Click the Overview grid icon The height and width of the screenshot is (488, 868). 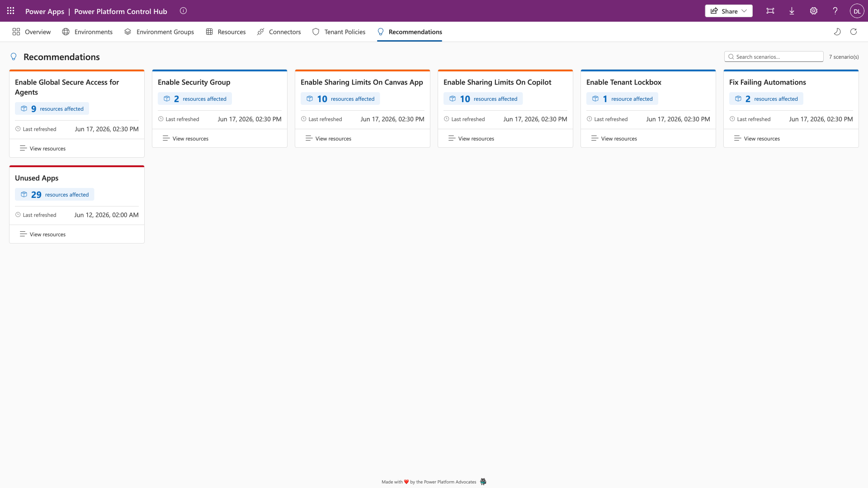coord(16,32)
